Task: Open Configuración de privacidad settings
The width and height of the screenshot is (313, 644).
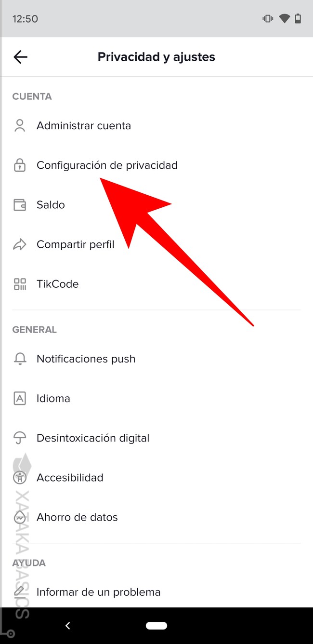Action: click(107, 165)
